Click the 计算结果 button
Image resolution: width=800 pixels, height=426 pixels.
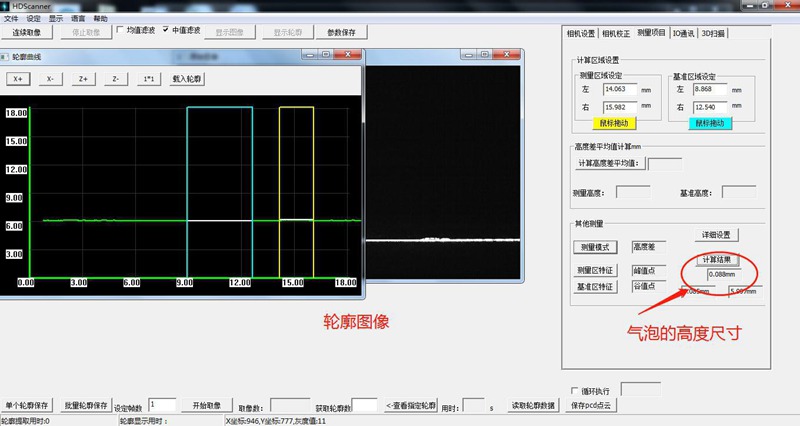[x=717, y=260]
